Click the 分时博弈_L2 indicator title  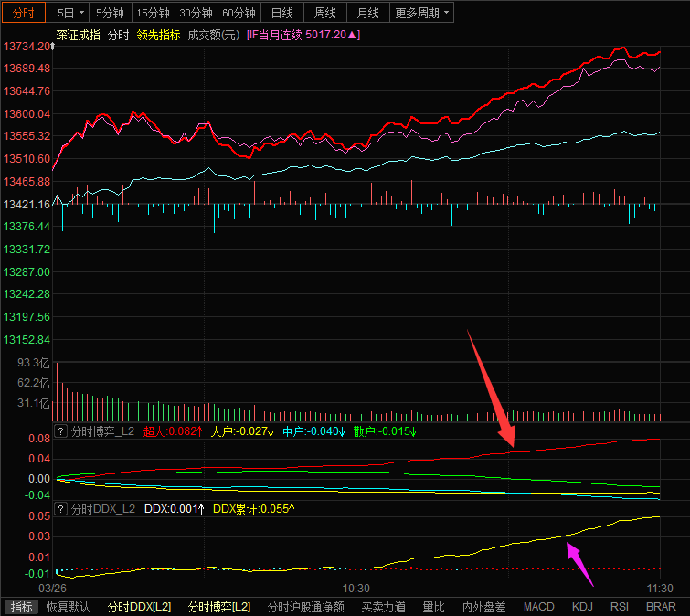tap(102, 431)
